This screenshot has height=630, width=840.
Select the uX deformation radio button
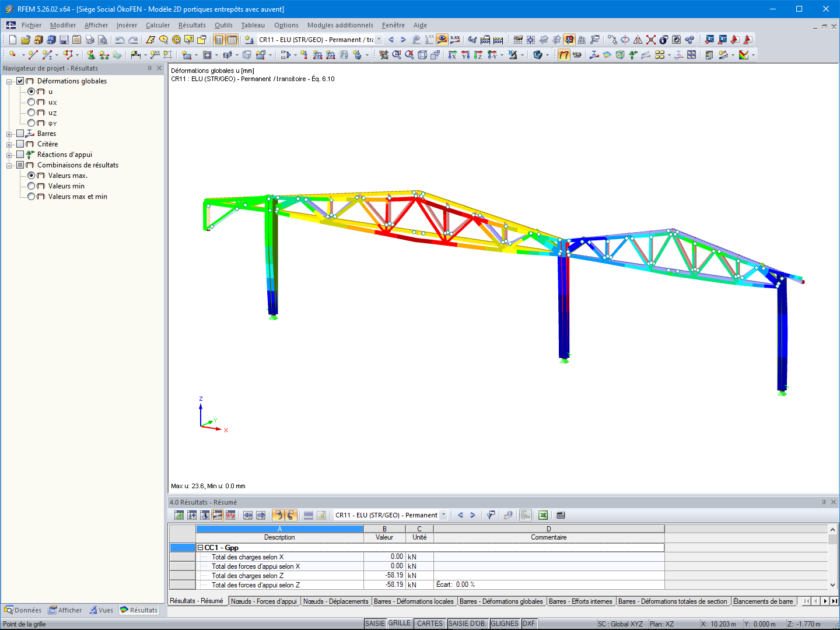32,101
